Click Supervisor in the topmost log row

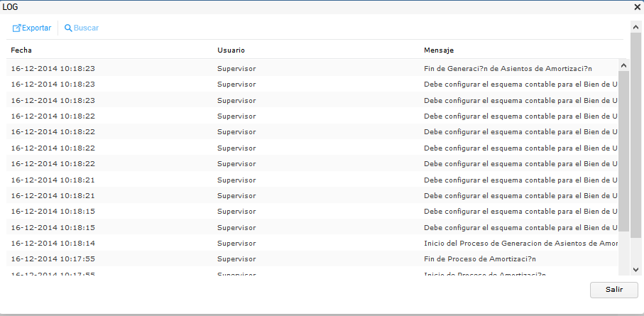click(236, 68)
